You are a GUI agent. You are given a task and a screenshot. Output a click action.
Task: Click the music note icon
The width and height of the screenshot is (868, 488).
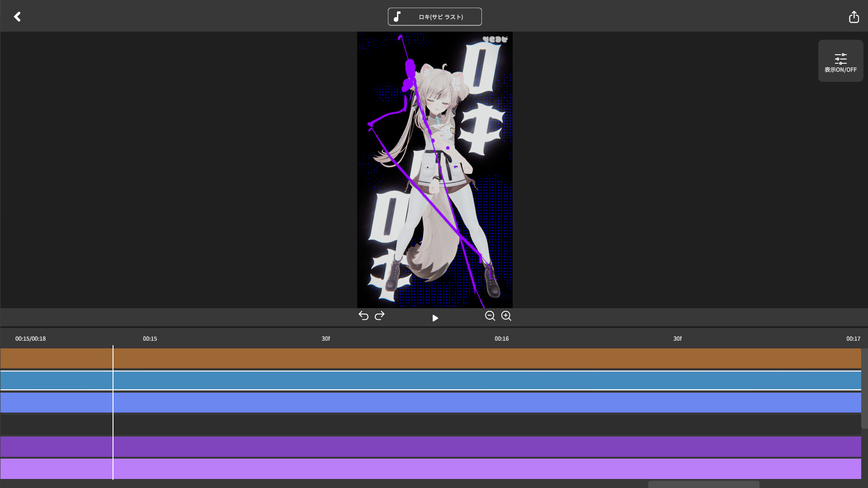point(397,17)
